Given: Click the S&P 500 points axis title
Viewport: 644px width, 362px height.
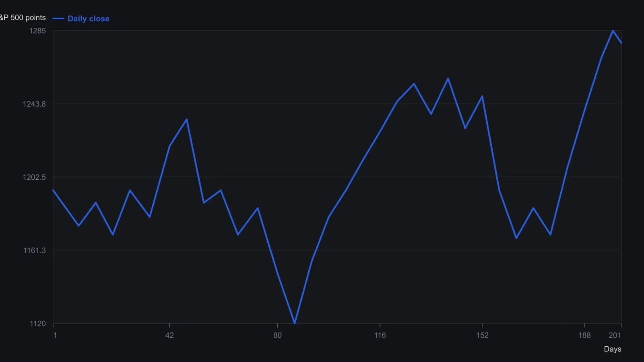Looking at the screenshot, I should [x=23, y=18].
